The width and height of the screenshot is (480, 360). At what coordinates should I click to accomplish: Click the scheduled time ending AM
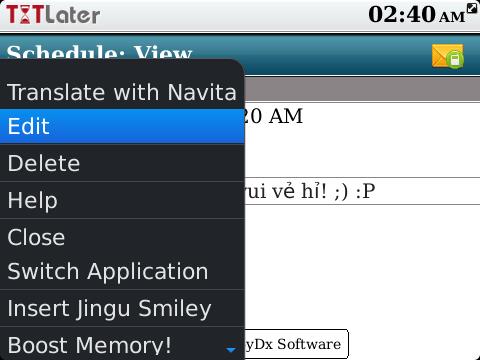pyautogui.click(x=274, y=116)
